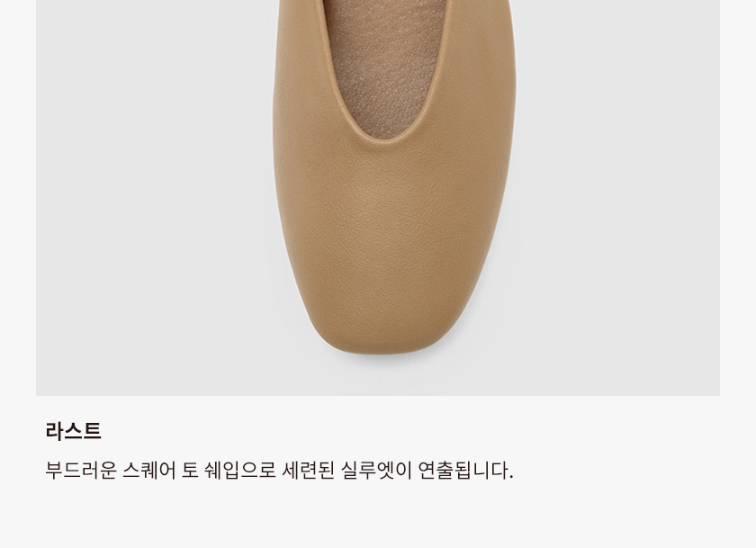Click the gray photo background beside the shoe
The height and width of the screenshot is (548, 756).
(x=145, y=193)
